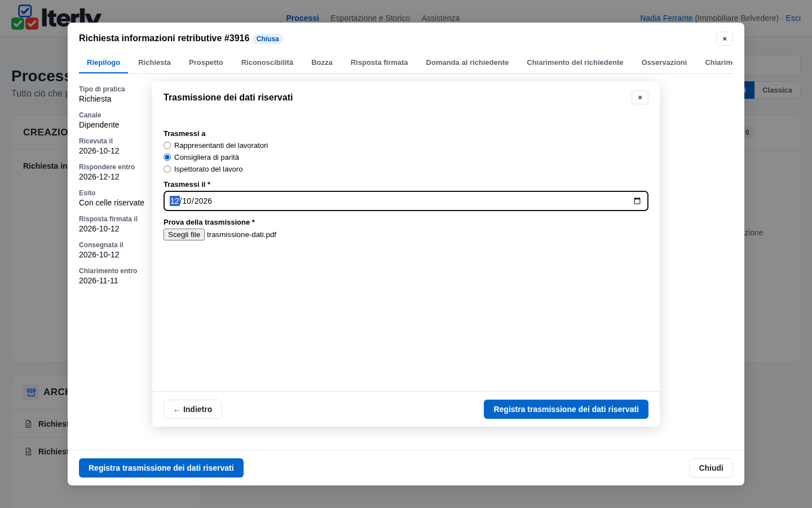Click the Rispondere entro date 2026-12-12
812x508 pixels.
[x=99, y=177]
